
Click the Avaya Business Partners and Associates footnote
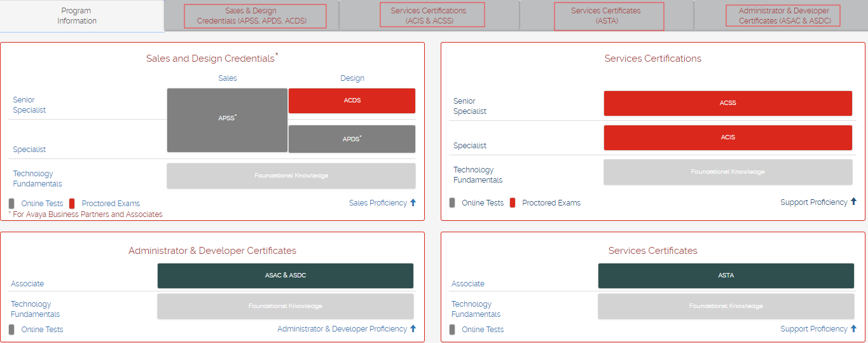tap(86, 214)
